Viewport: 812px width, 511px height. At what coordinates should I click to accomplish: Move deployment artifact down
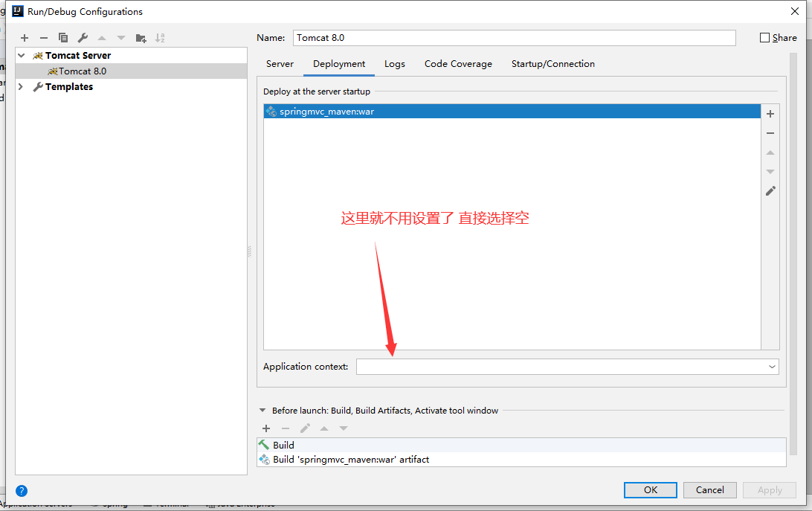[770, 172]
